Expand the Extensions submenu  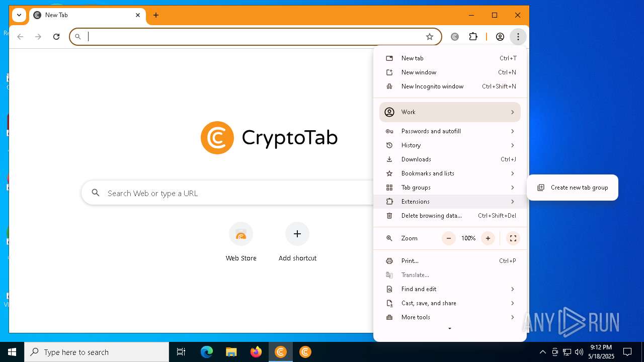pyautogui.click(x=450, y=202)
